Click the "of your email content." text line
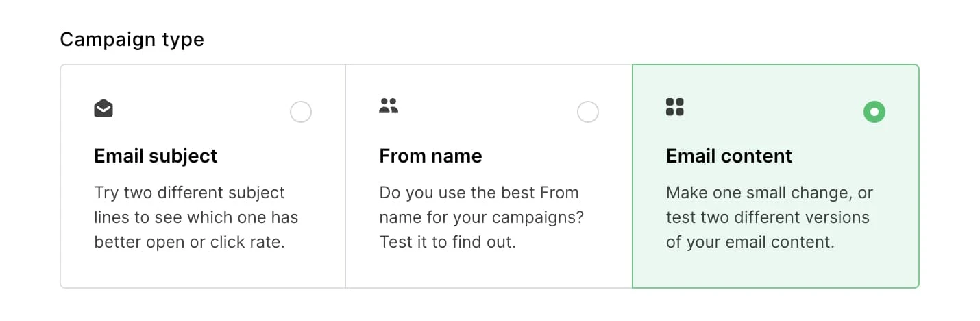 tap(750, 242)
